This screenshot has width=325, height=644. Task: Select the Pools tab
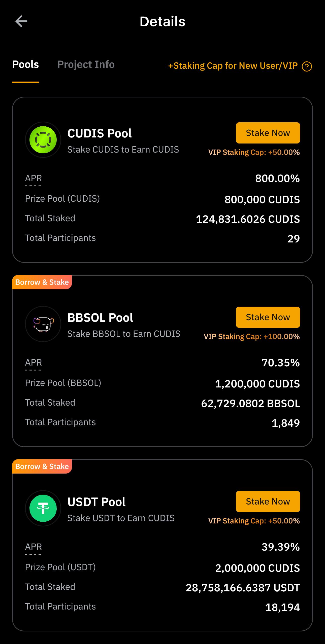coord(25,65)
